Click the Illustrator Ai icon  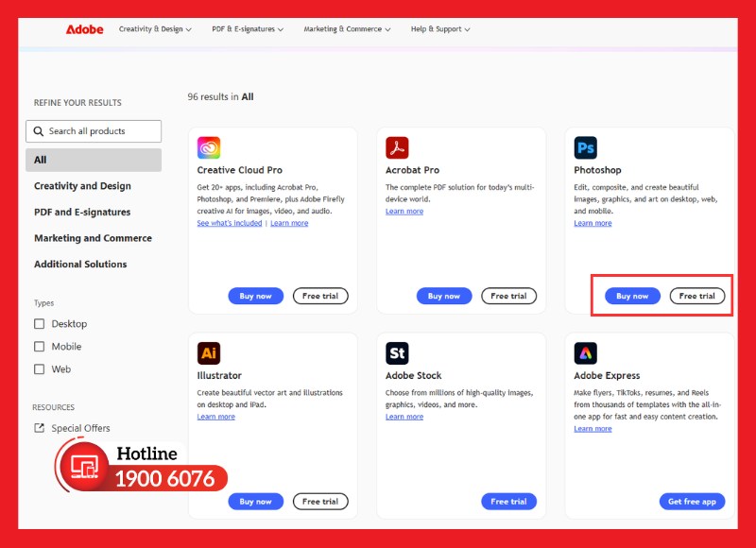pyautogui.click(x=209, y=353)
